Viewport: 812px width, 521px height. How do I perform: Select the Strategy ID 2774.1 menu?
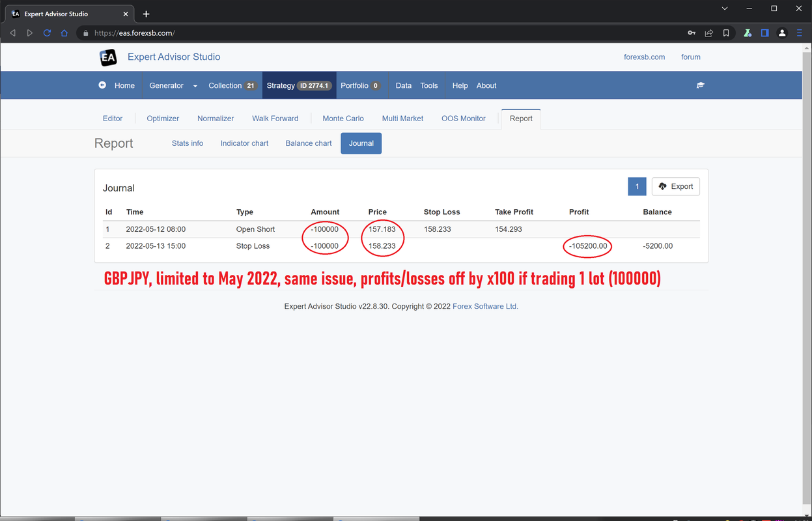click(x=300, y=85)
